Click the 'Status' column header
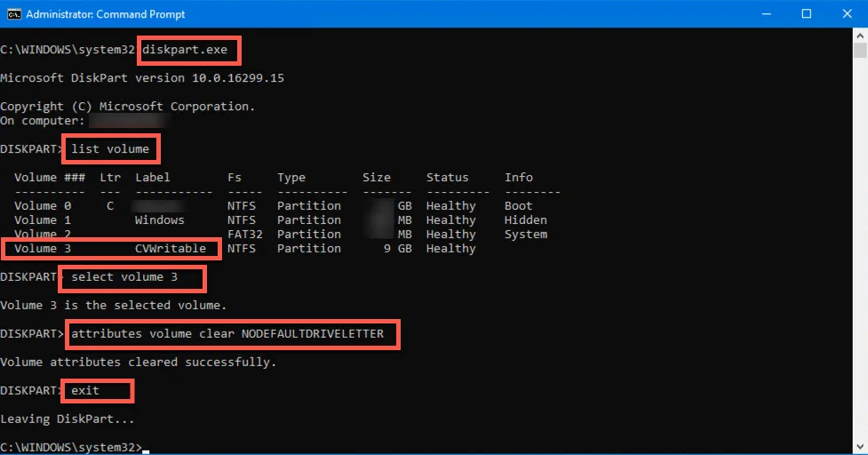The image size is (868, 455). click(447, 178)
